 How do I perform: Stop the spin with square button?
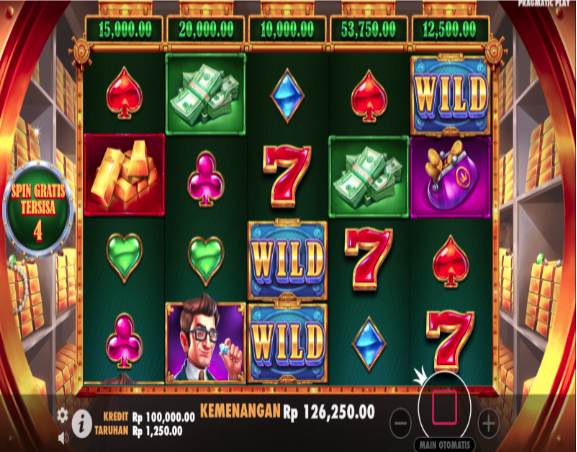[445, 408]
